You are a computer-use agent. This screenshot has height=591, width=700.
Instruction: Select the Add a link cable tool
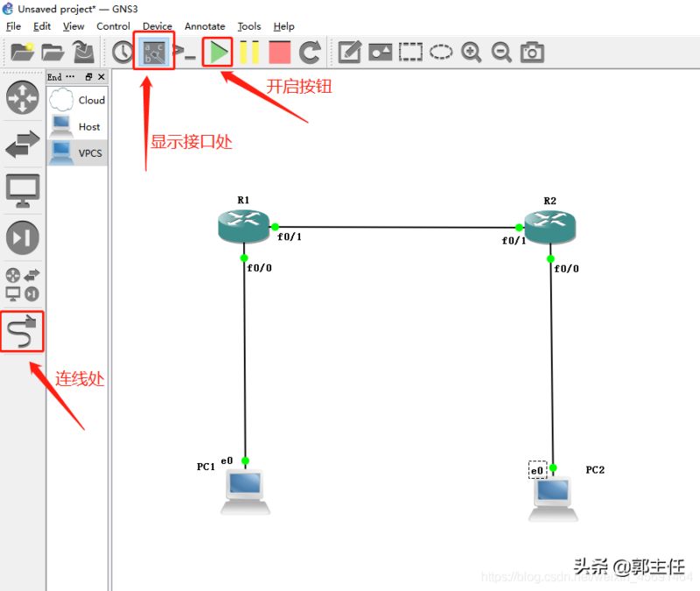[23, 332]
